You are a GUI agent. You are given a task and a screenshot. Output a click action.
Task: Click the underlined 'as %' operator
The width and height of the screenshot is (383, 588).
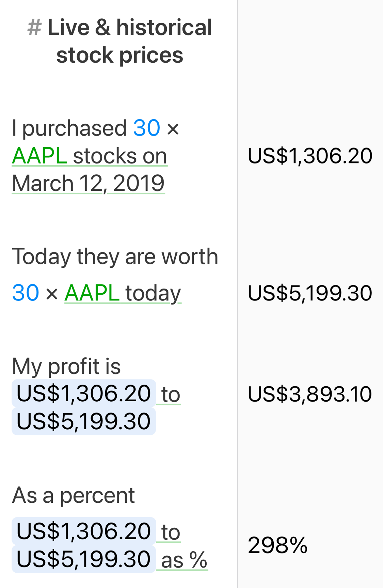point(184,560)
